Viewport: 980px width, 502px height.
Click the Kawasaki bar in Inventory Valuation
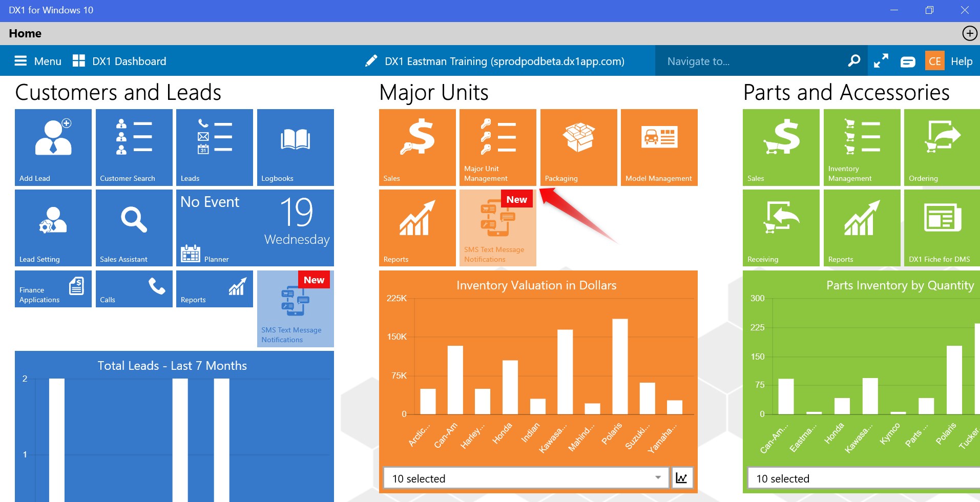coord(565,372)
